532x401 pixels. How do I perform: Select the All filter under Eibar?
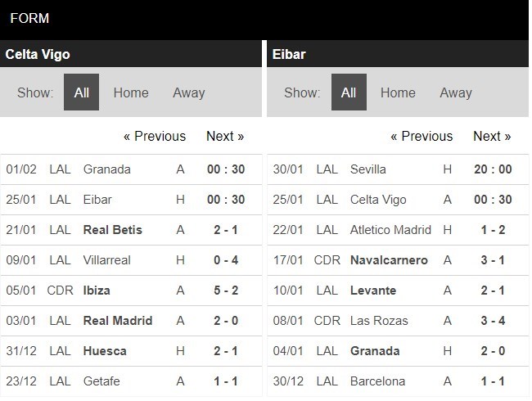coord(349,92)
